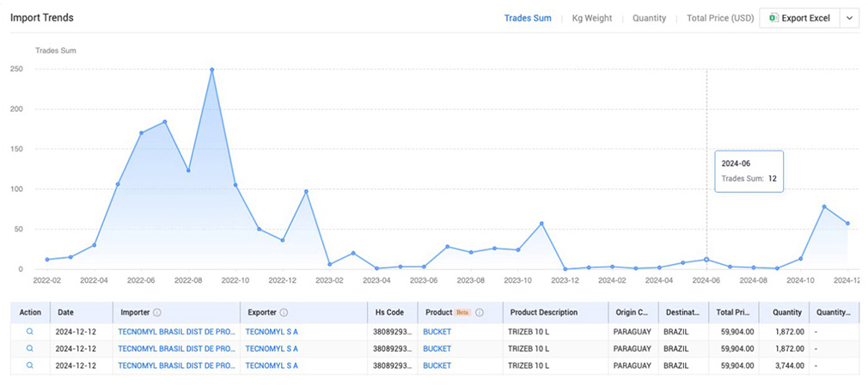Click the Date column header
868x387 pixels.
point(65,313)
